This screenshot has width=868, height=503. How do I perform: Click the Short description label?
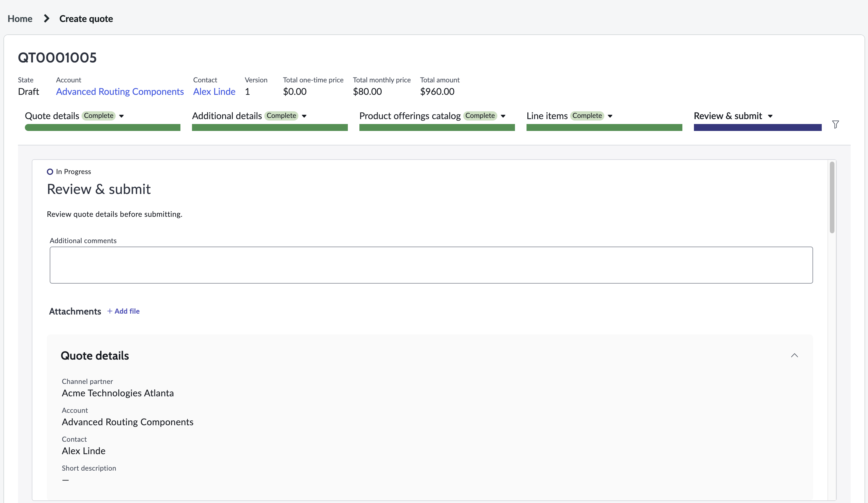pos(89,468)
